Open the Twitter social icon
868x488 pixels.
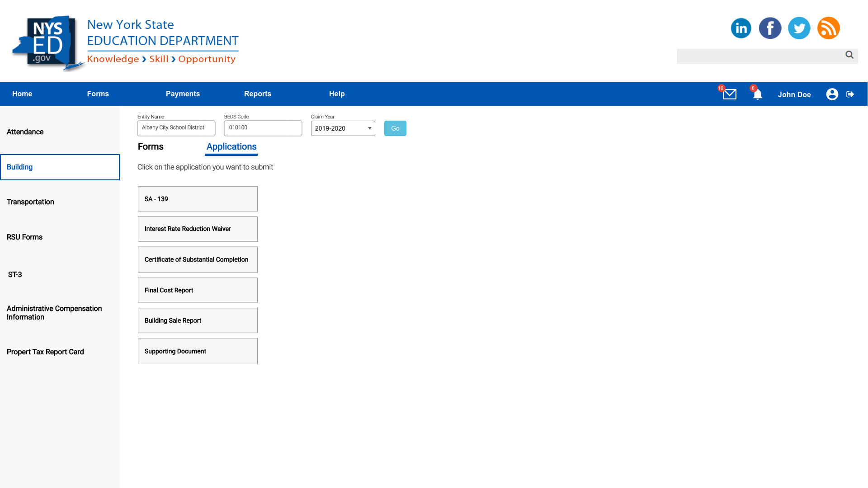click(x=799, y=28)
